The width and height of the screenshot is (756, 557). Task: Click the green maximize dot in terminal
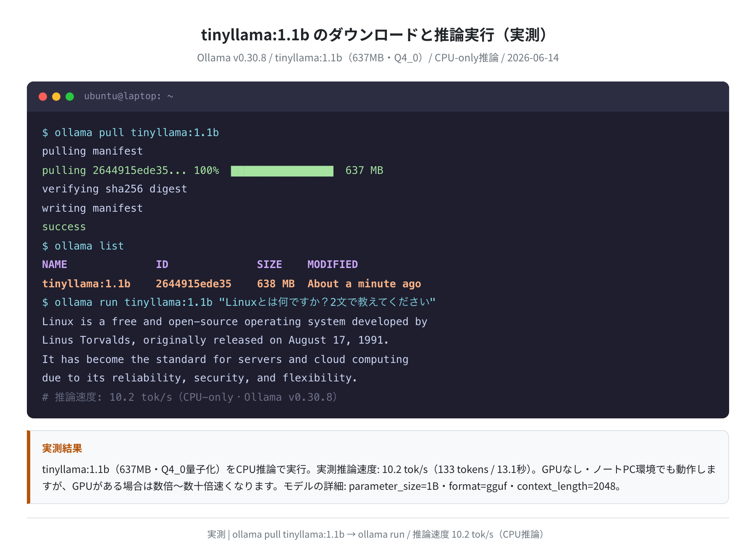[70, 97]
